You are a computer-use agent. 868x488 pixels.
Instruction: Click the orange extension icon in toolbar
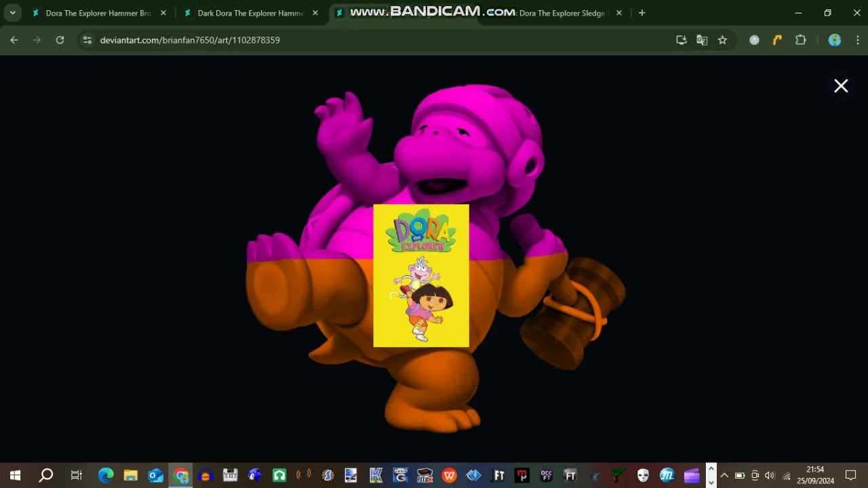click(777, 40)
